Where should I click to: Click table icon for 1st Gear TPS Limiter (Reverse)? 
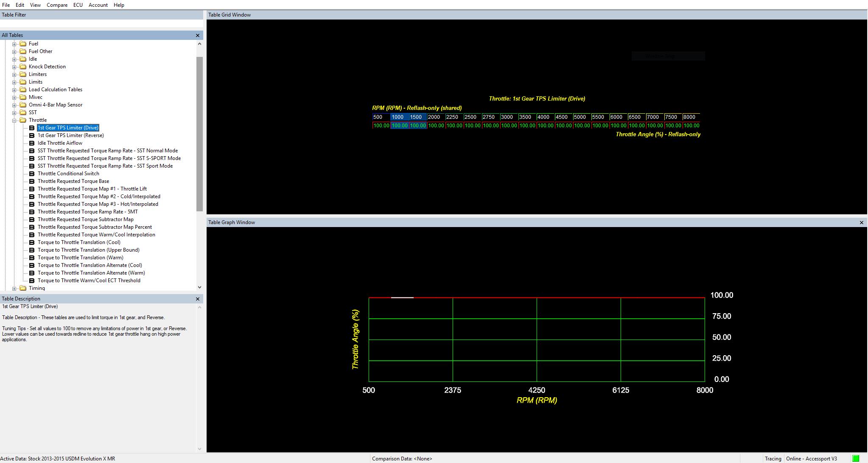(x=32, y=135)
